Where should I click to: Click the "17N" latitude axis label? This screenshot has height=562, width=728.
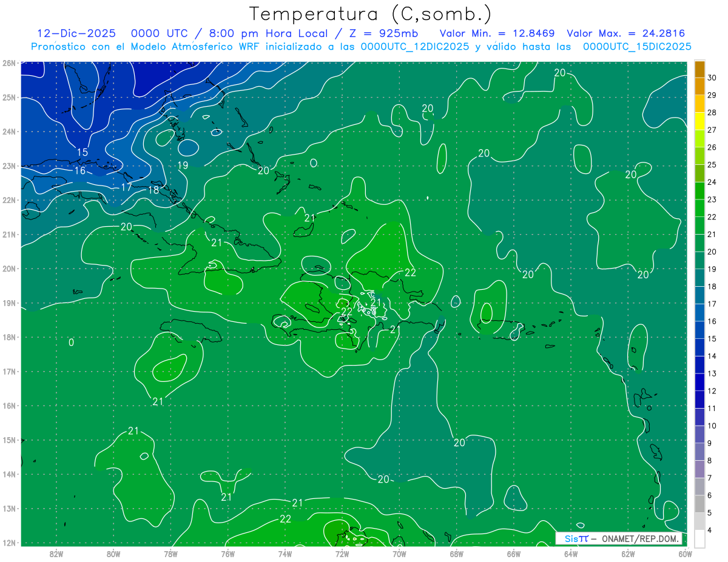[x=8, y=371]
